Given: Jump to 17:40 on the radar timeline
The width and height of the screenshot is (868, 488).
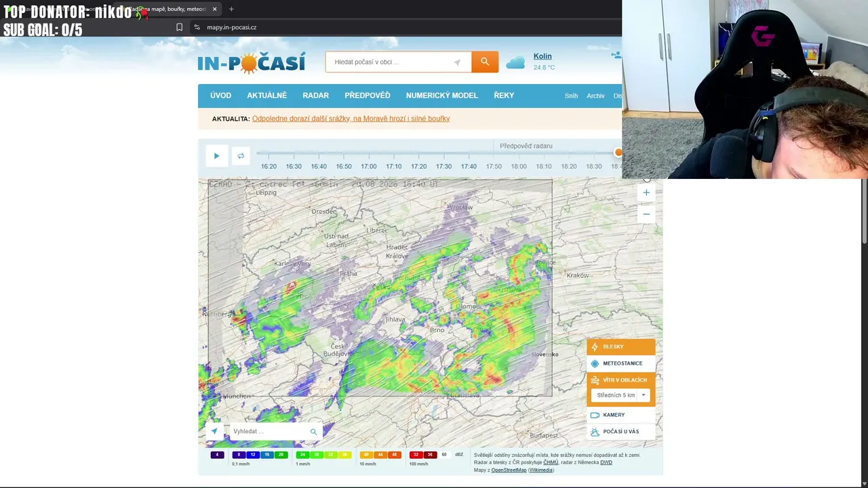Looking at the screenshot, I should click(469, 166).
